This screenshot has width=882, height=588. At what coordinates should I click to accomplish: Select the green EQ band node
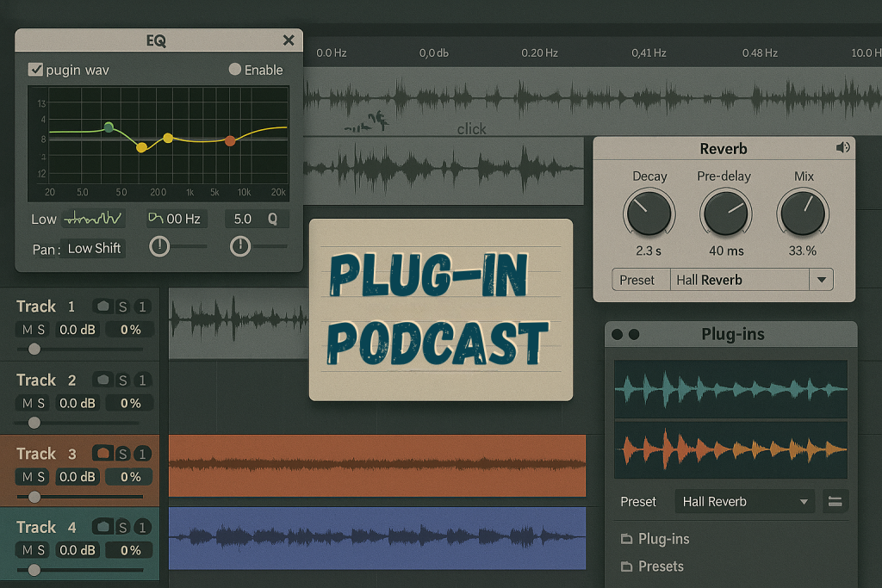pos(109,127)
